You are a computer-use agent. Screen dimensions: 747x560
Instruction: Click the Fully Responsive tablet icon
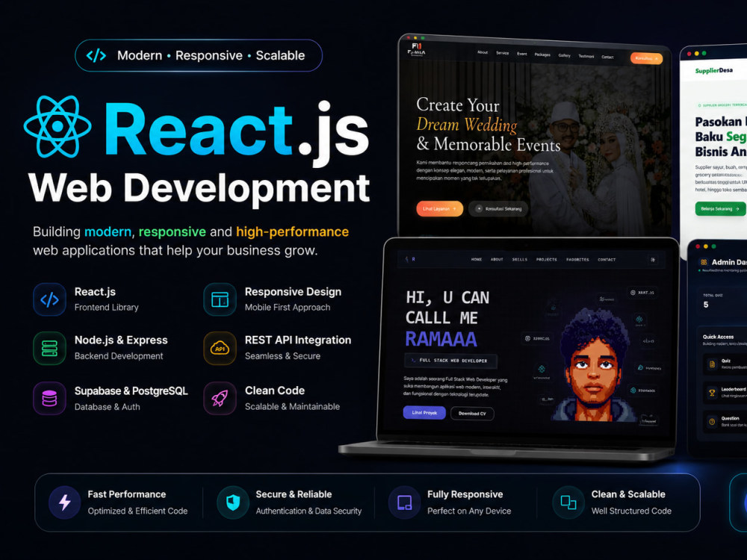pos(404,503)
